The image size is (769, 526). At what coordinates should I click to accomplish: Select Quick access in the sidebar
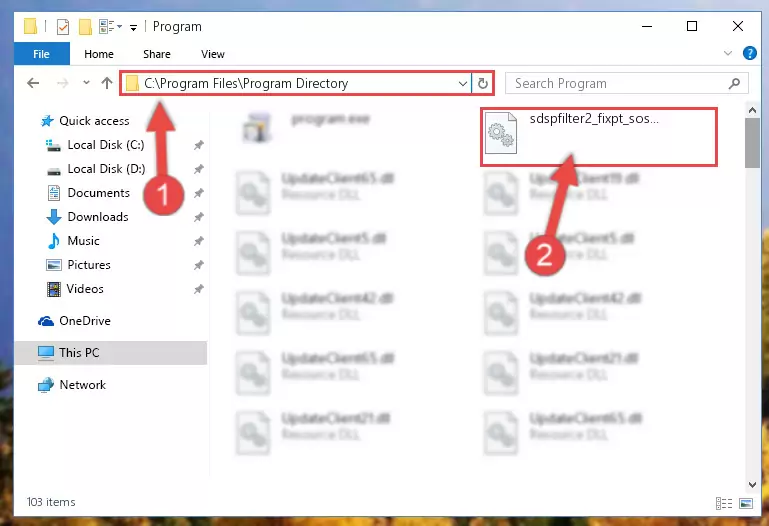[x=94, y=121]
